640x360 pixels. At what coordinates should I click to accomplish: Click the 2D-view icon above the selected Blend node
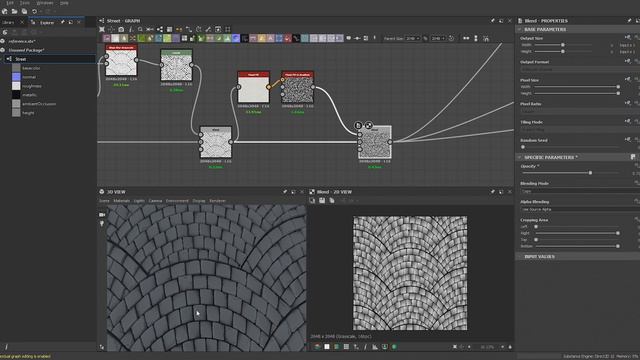[x=368, y=125]
